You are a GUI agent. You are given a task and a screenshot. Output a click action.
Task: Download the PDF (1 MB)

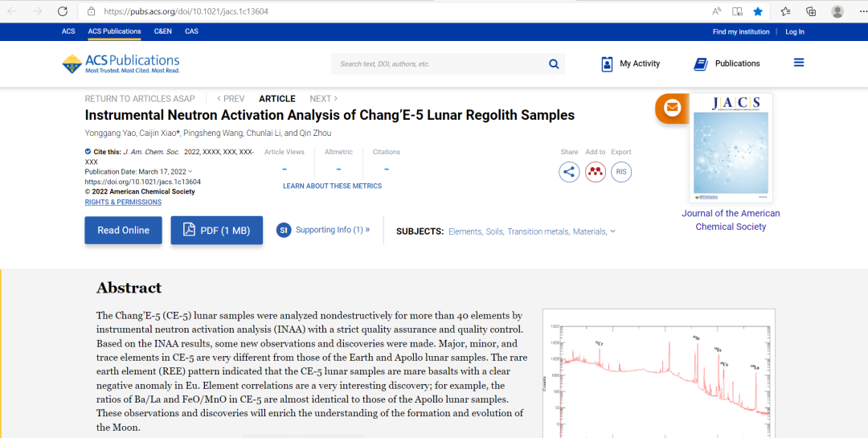(216, 231)
